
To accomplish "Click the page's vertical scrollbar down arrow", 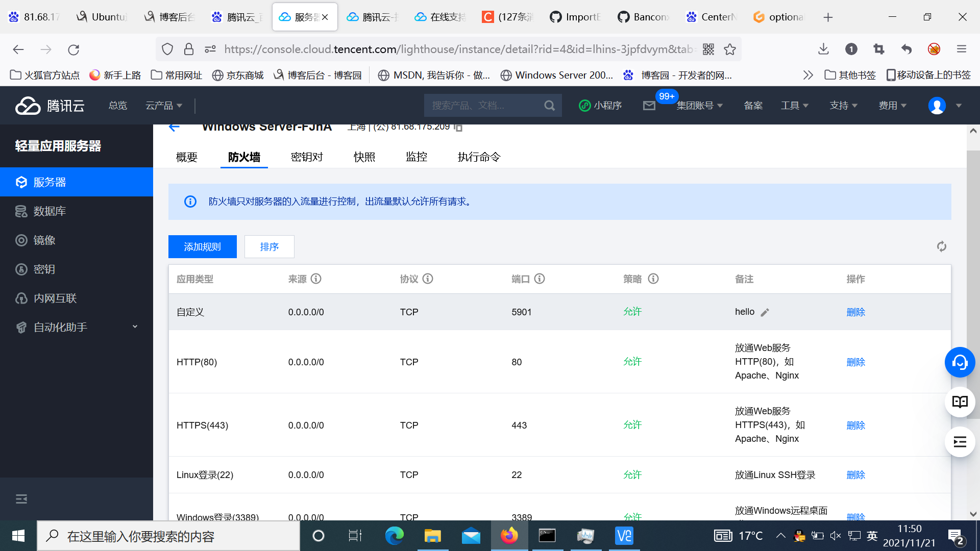I will pos(973,514).
